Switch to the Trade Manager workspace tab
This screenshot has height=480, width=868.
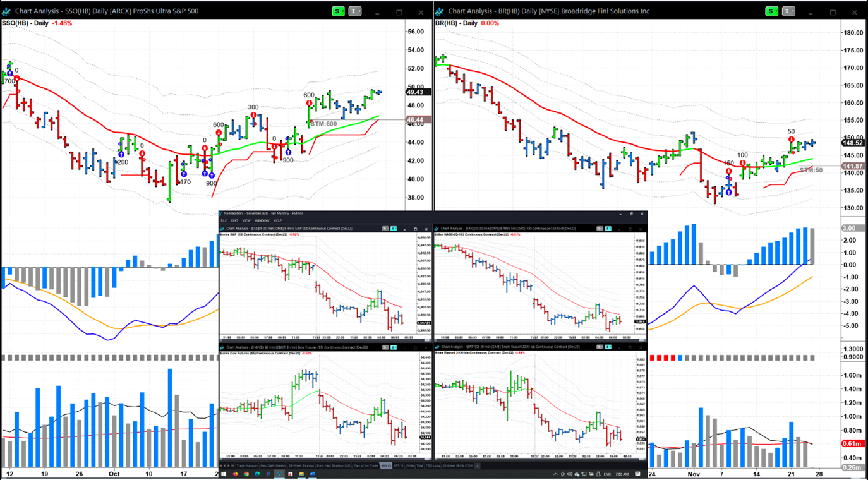tap(248, 465)
